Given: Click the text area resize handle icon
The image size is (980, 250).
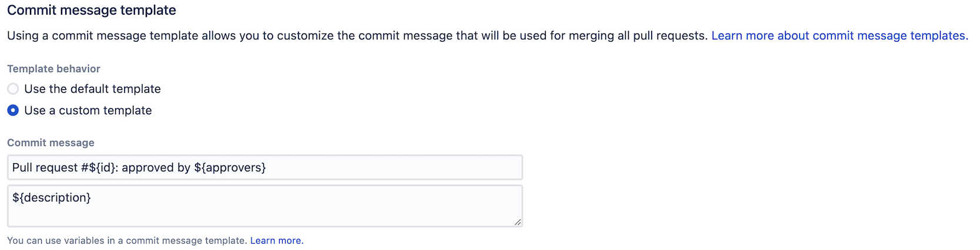Looking at the screenshot, I should point(518,222).
